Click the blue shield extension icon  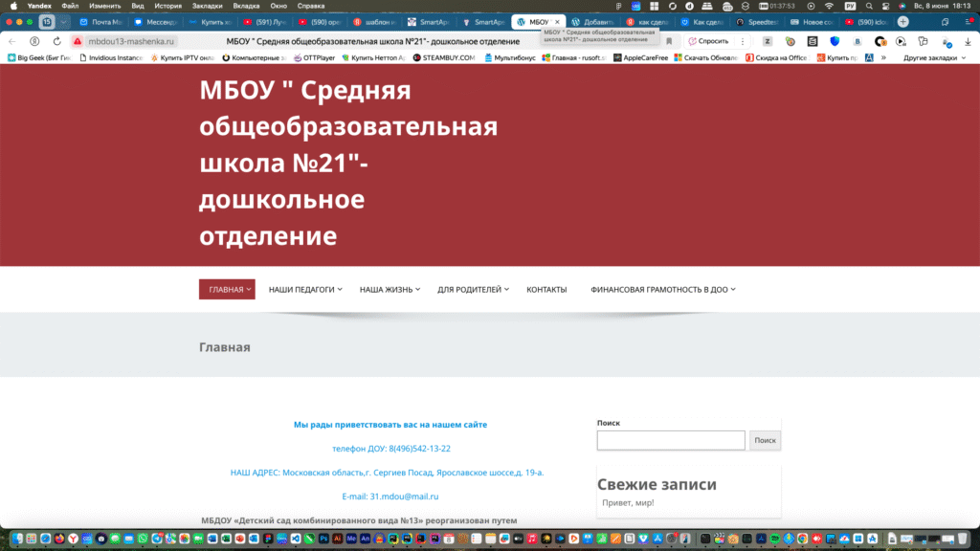click(835, 41)
